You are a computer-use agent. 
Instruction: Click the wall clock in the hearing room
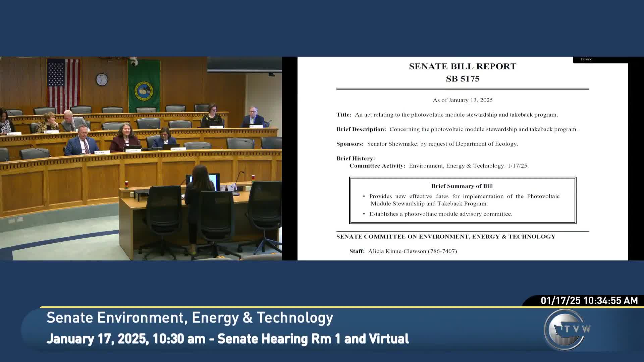(x=102, y=79)
